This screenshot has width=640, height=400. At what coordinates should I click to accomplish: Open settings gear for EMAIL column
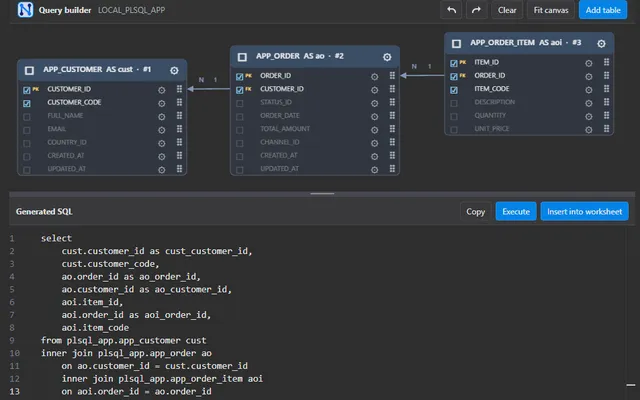click(162, 130)
